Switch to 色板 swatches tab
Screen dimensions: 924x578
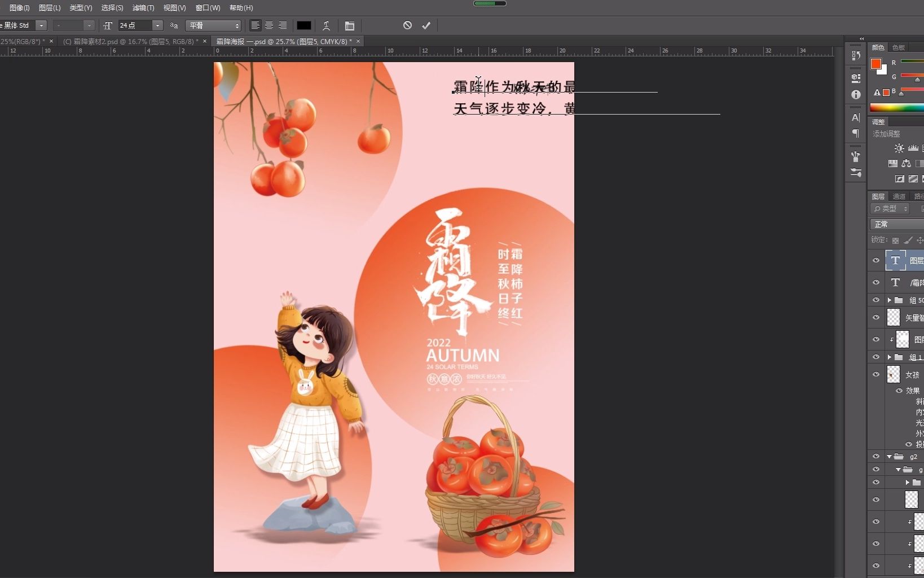tap(899, 47)
